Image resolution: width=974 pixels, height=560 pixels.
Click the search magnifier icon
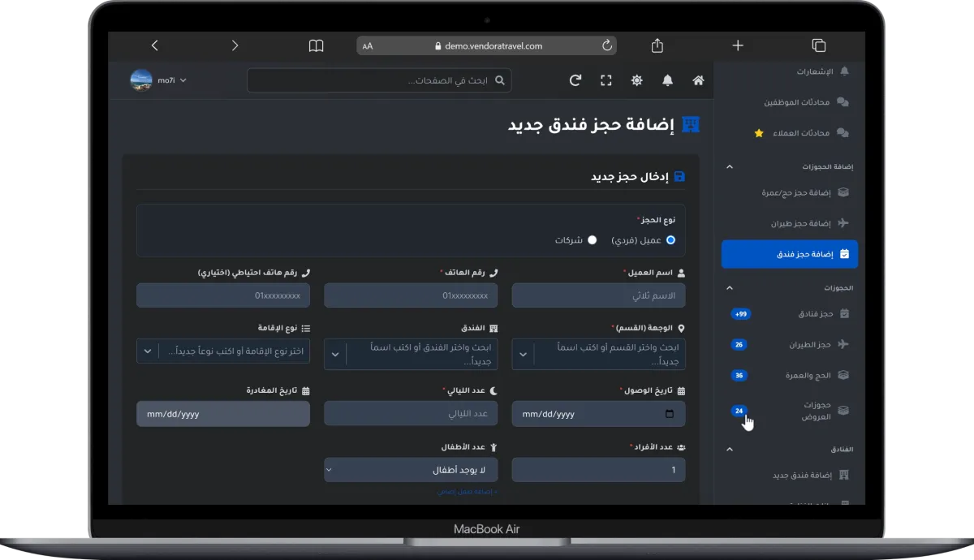[500, 80]
